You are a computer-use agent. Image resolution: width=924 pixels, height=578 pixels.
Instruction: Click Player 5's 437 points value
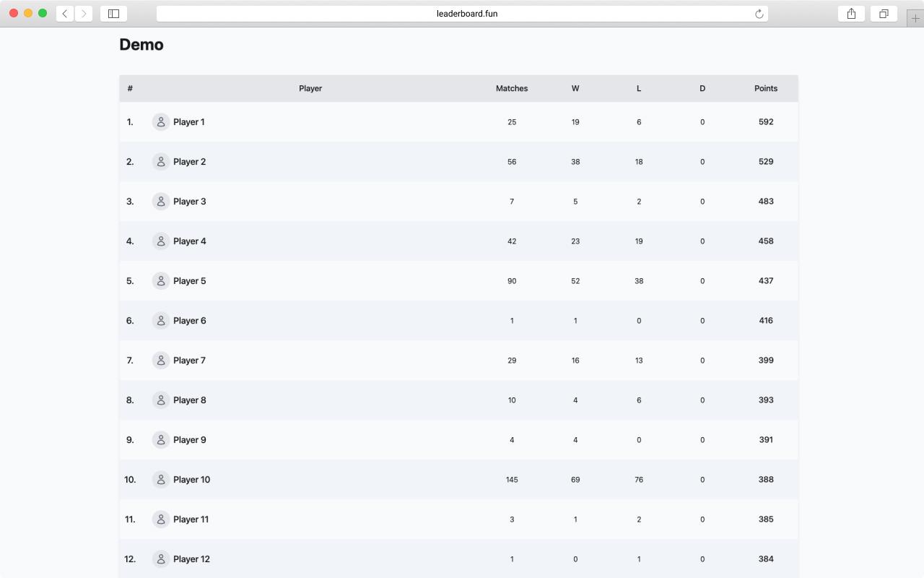(x=766, y=281)
